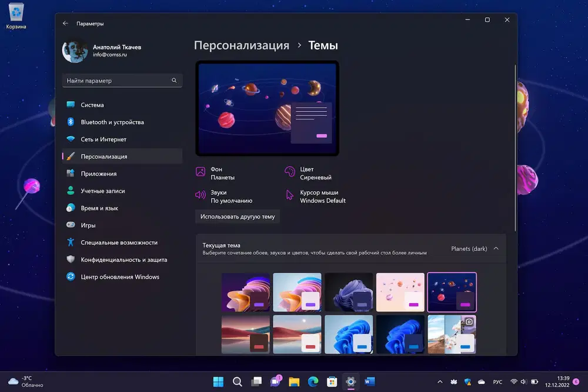Open Анатолий Ткачев account profile
The image size is (588, 392).
(102, 51)
